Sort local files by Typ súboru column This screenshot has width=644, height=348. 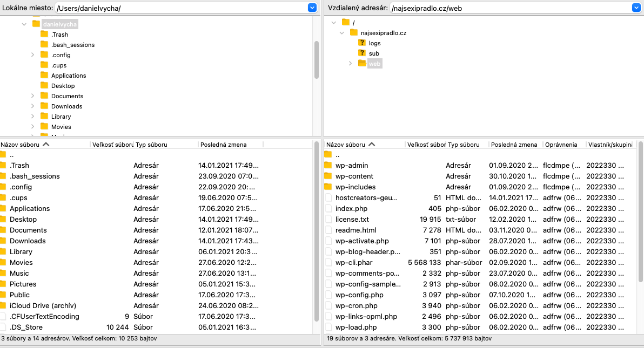166,145
